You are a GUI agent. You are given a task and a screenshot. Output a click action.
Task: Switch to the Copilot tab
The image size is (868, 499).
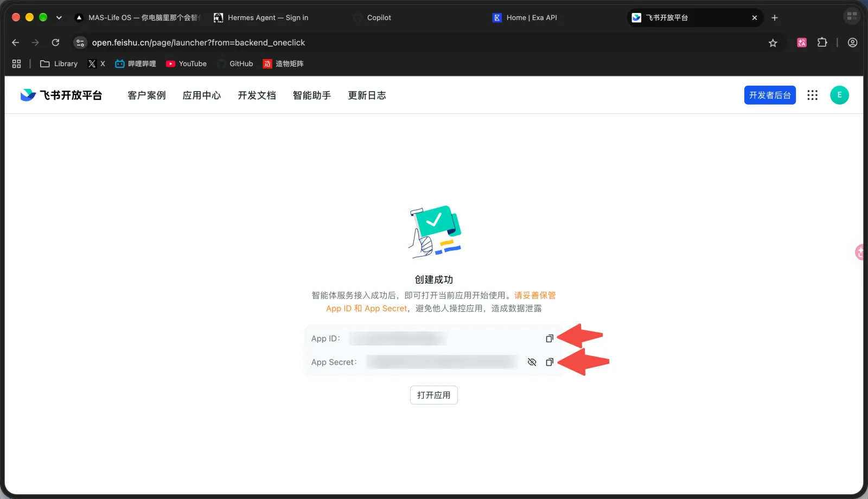point(414,18)
